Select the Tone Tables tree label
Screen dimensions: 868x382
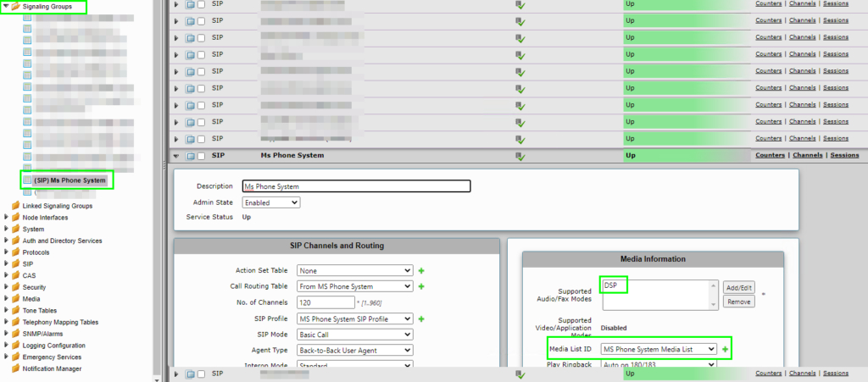click(x=39, y=310)
